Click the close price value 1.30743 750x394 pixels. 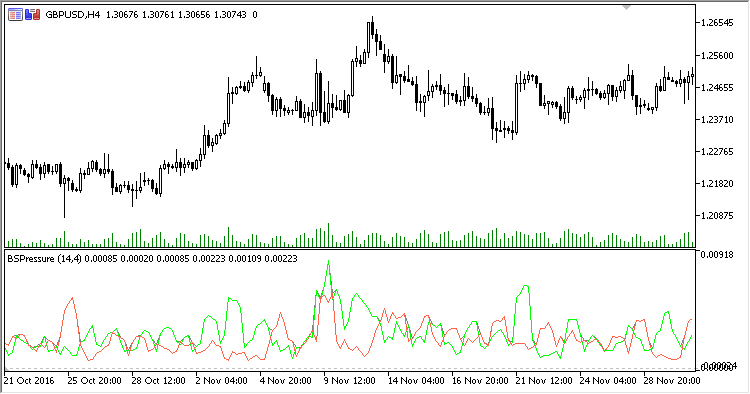[230, 15]
